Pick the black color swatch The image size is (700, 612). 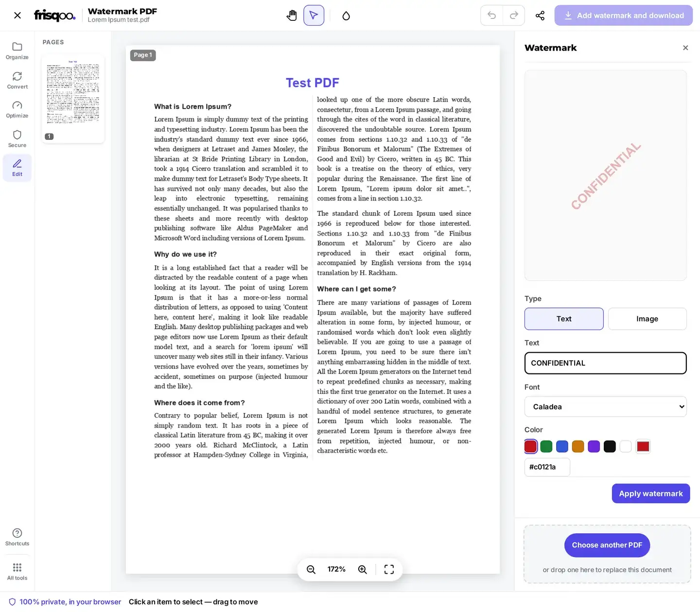[610, 446]
